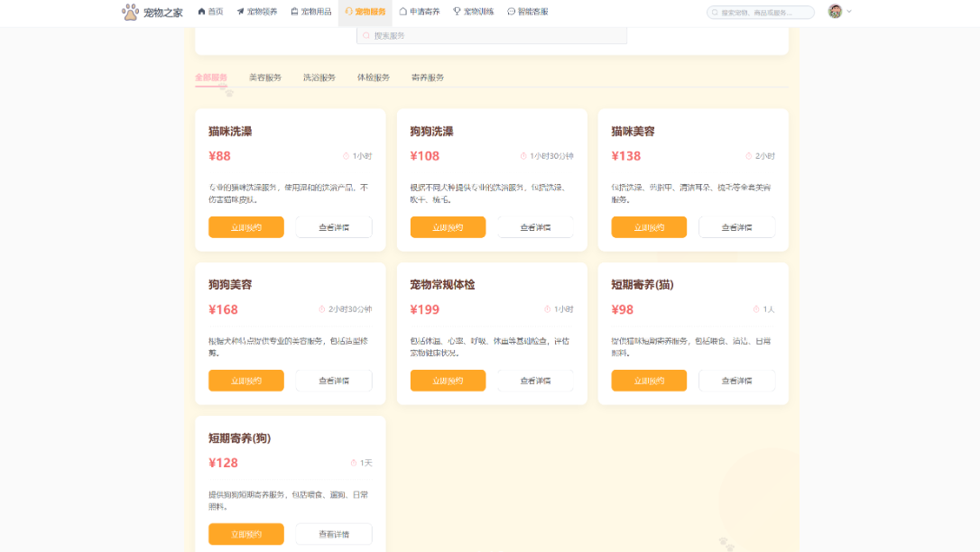The width and height of the screenshot is (980, 552).
Task: Switch to the 美容服务 tab
Action: 265,78
